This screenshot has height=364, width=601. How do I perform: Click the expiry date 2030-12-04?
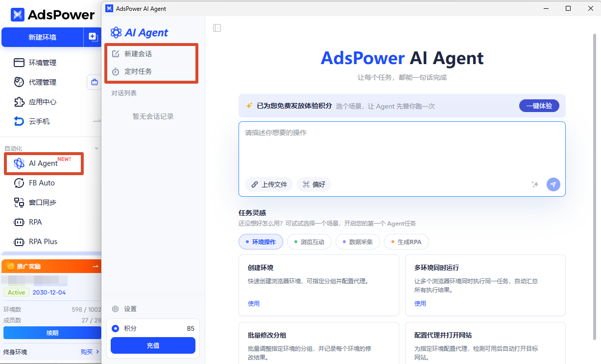pyautogui.click(x=49, y=292)
